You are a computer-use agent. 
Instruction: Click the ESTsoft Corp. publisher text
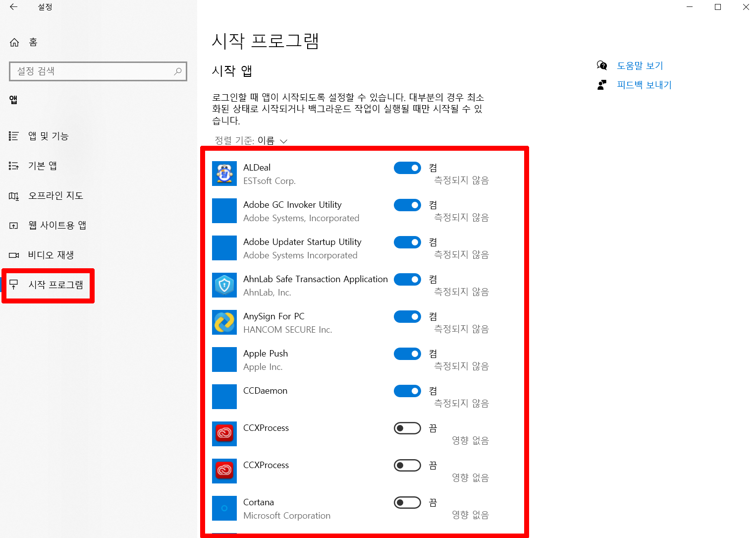(270, 181)
